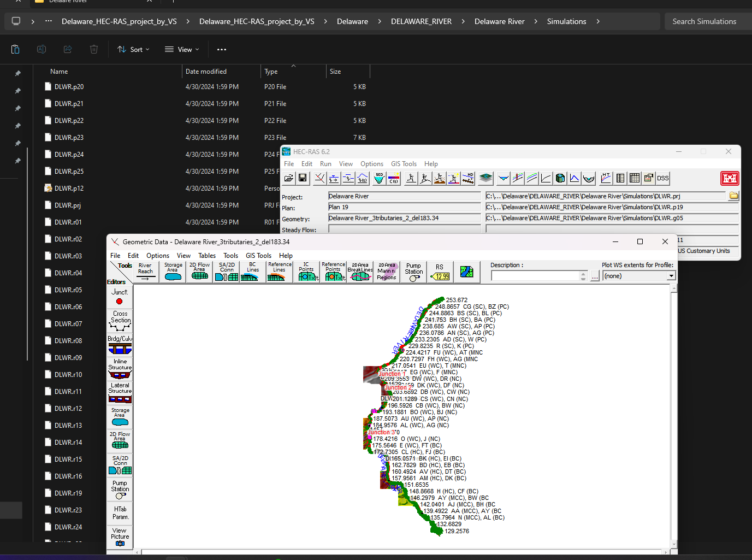Select the Pump Station tool in top toolbar
This screenshot has height=560, width=752.
[414, 272]
